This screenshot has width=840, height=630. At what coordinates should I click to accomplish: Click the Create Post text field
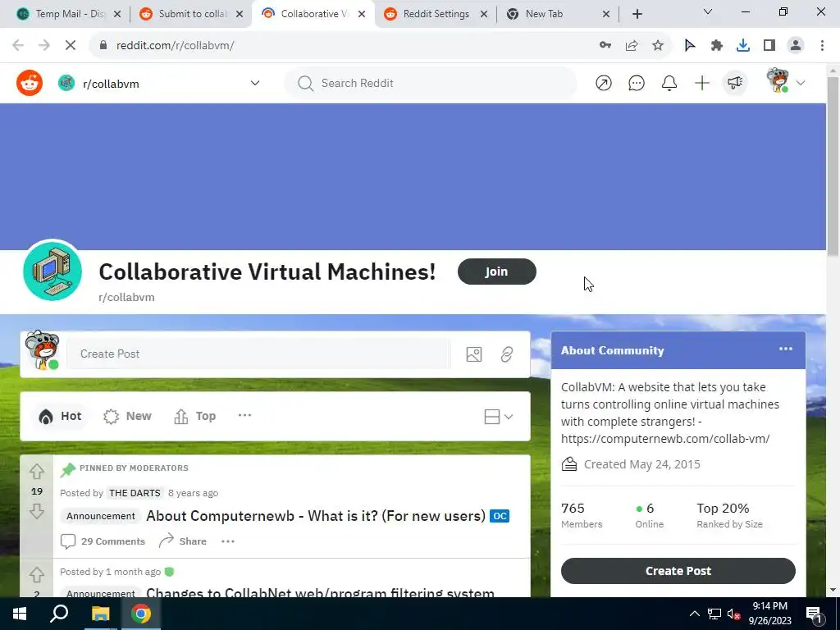[258, 354]
